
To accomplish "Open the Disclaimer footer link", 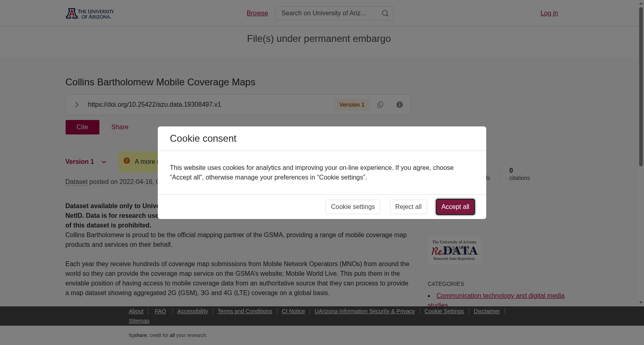I will (x=487, y=311).
